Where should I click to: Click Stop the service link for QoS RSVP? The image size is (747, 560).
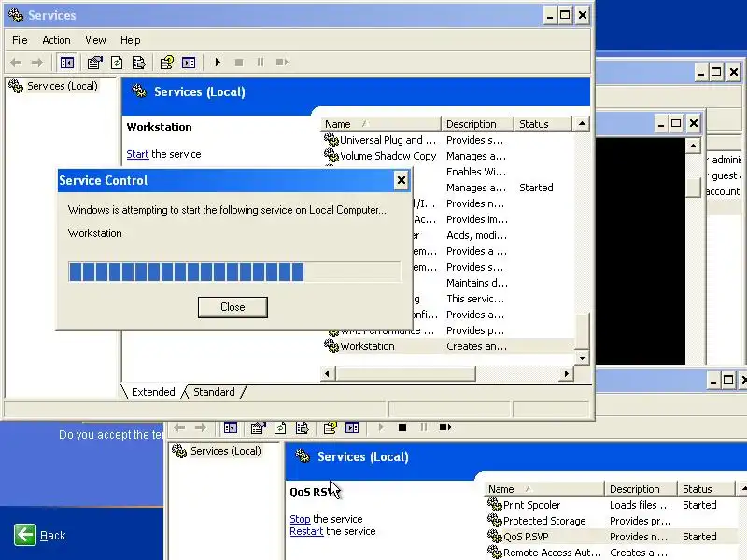click(300, 519)
